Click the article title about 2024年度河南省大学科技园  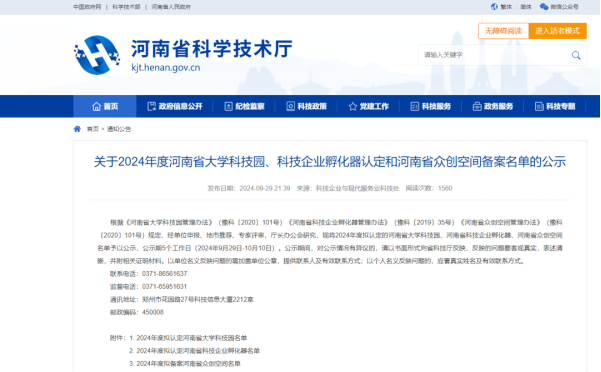[x=330, y=162]
